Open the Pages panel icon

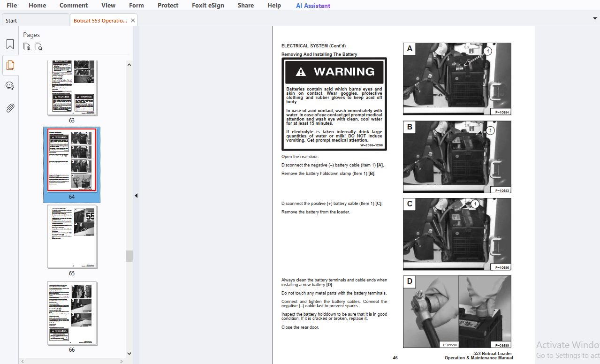click(x=10, y=65)
